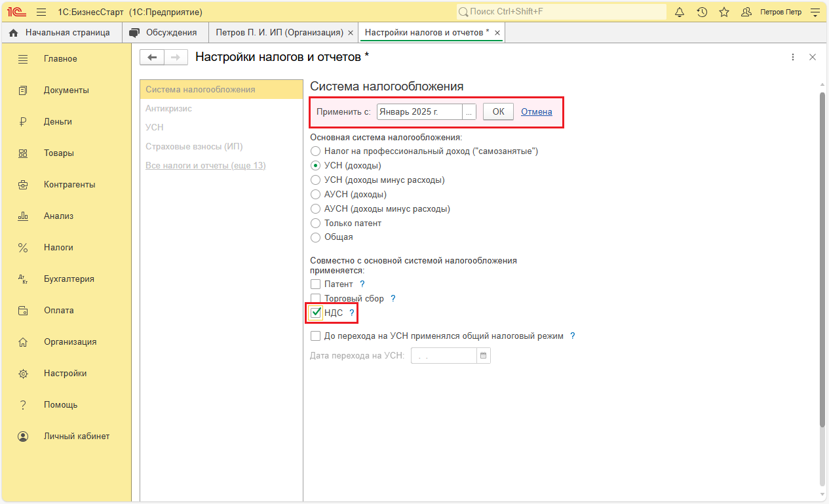Click Деньги ruble icon in sidebar
The image size is (829, 504).
click(23, 122)
